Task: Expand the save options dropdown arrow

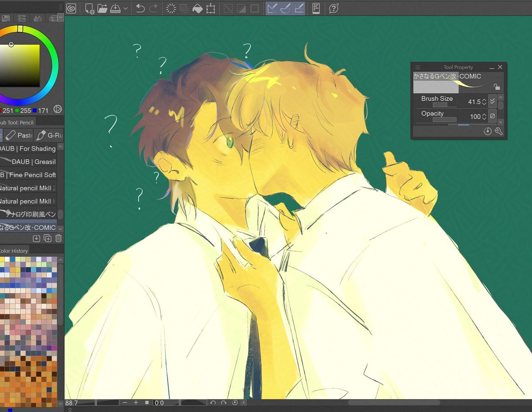Action: 126,8
